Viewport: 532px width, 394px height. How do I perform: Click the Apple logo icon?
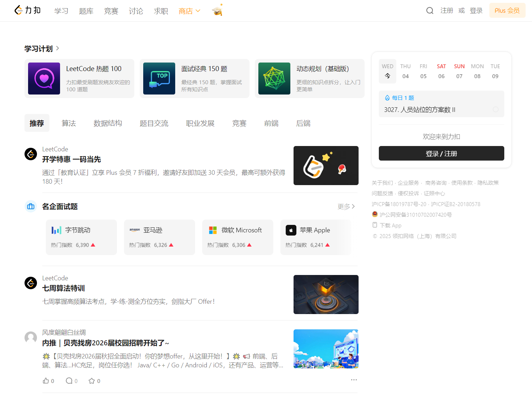[x=291, y=230]
